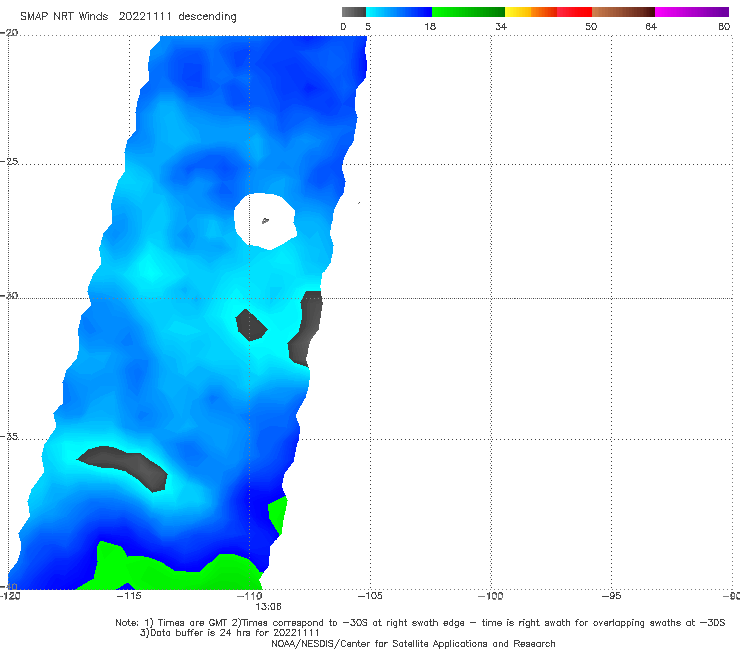Click the 20221111 date in the title
The height and width of the screenshot is (650, 740).
(145, 16)
